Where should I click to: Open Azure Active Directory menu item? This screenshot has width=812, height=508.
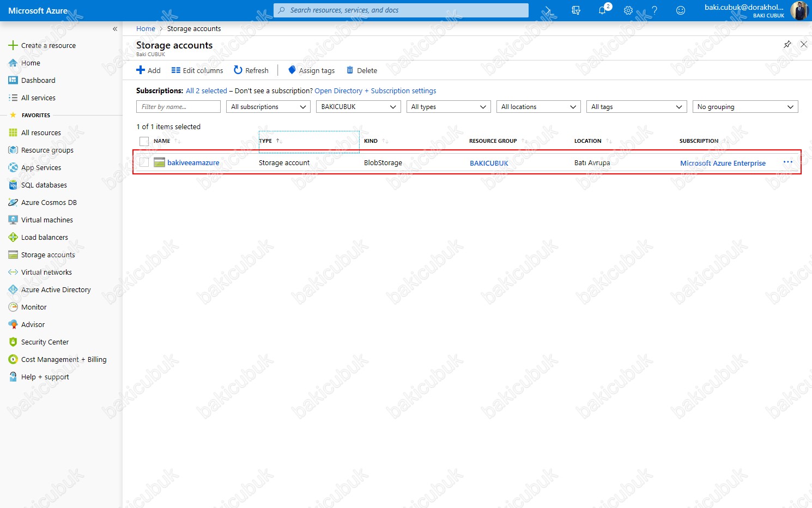tap(61, 289)
